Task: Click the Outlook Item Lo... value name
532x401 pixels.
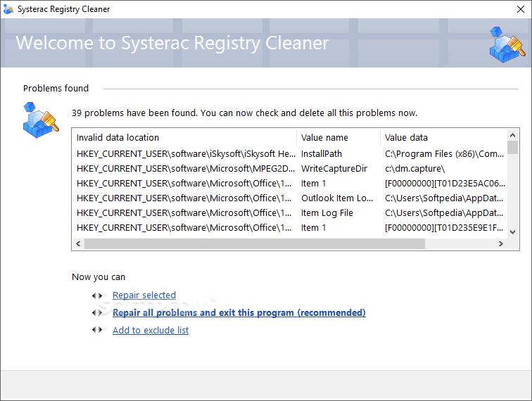Action: point(337,198)
